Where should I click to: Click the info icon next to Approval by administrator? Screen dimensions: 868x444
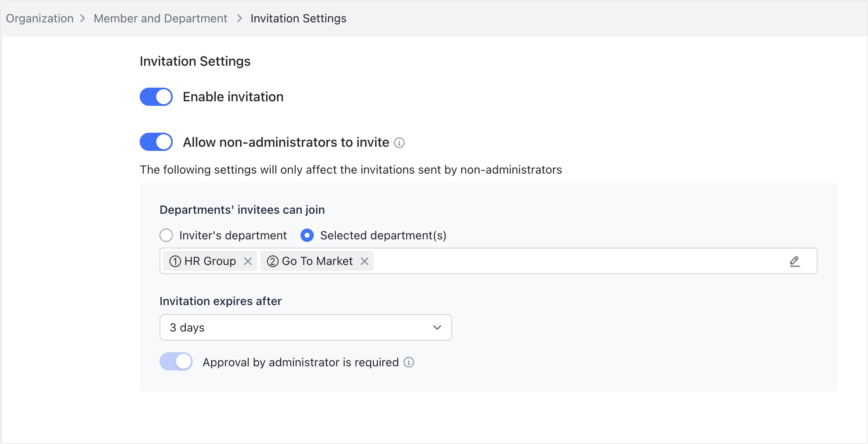tap(408, 362)
